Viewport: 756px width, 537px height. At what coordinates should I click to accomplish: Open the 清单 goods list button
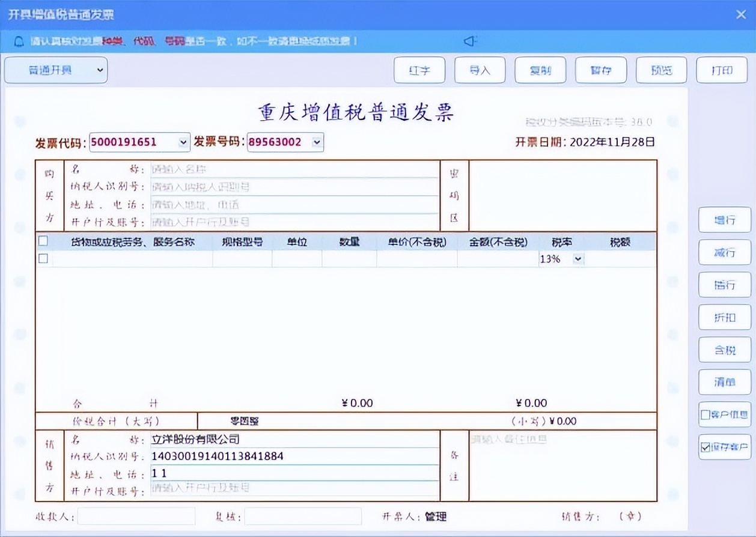(x=724, y=381)
